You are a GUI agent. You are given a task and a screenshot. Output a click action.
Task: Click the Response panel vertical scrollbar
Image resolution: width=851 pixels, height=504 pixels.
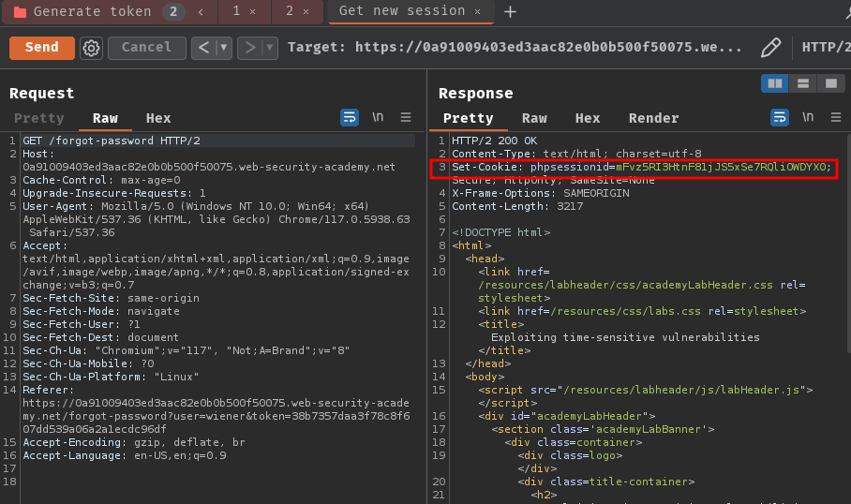tap(848, 245)
